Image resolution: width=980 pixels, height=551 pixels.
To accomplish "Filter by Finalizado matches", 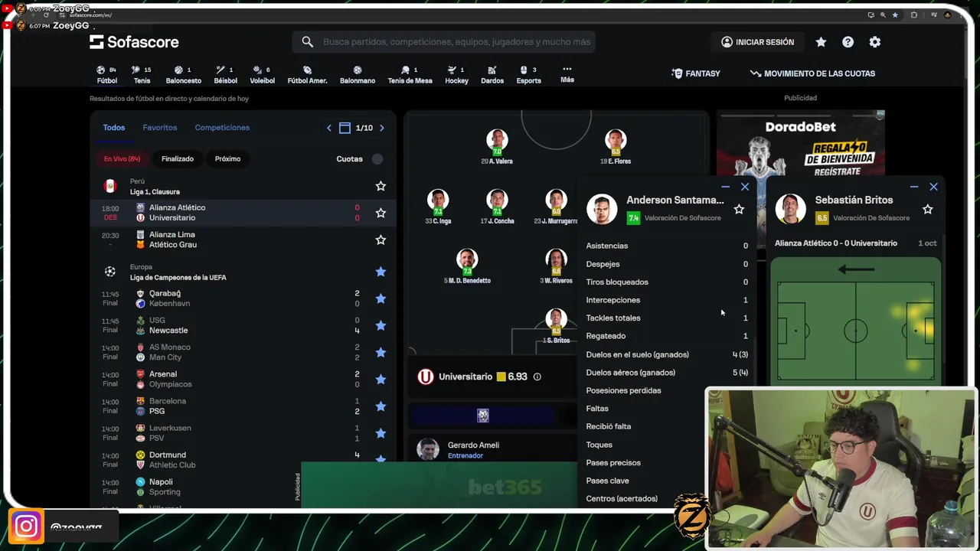I will [178, 159].
